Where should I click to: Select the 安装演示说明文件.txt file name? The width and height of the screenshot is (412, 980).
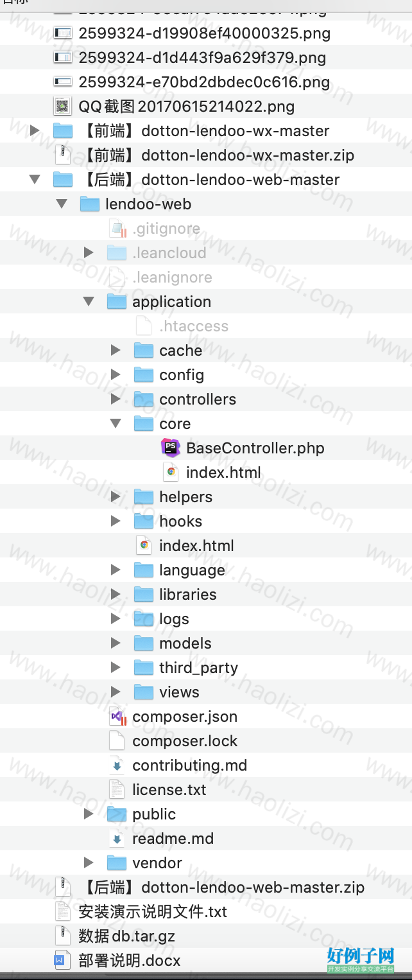153,912
